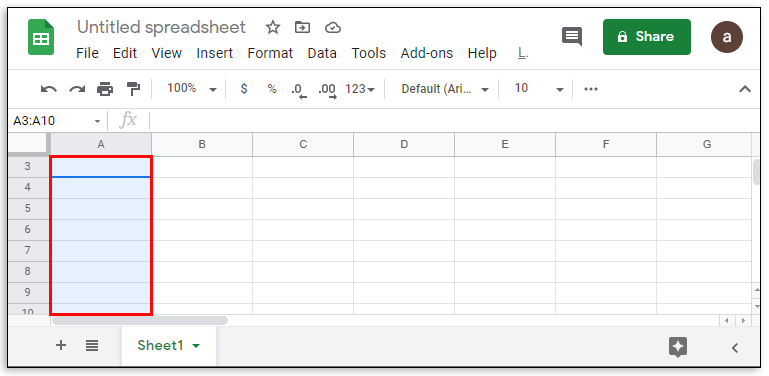This screenshot has width=769, height=376.
Task: Select the Paint format roller icon
Action: 133,89
